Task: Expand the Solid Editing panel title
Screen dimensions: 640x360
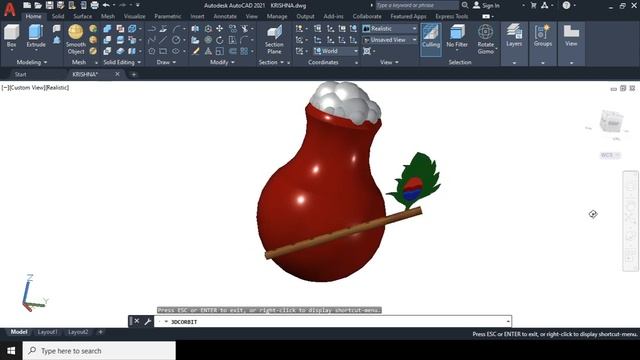Action: (122, 62)
